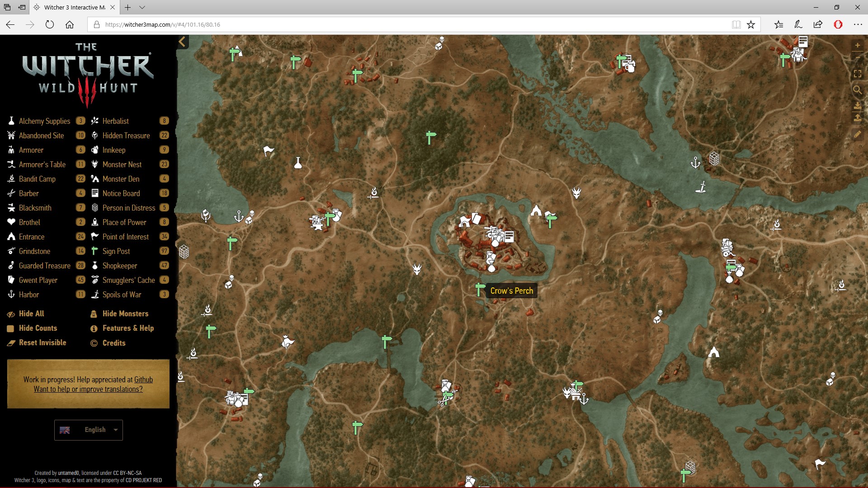The width and height of the screenshot is (868, 488).
Task: Collapse the sidebar with chevron arrow
Action: point(182,42)
